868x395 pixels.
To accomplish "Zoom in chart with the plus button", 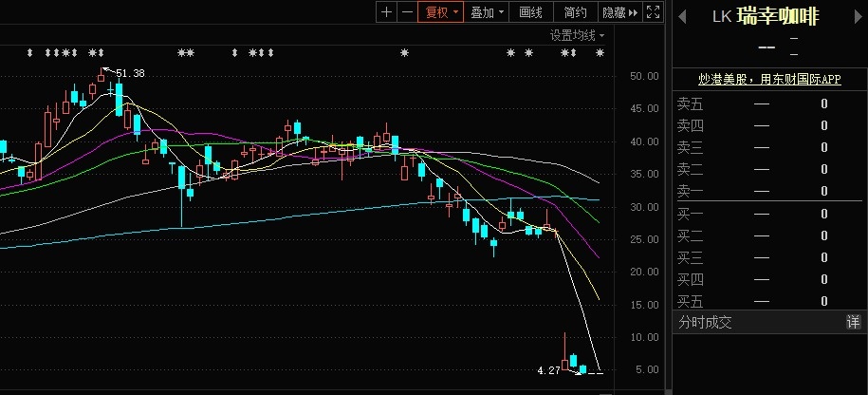I will [x=386, y=12].
